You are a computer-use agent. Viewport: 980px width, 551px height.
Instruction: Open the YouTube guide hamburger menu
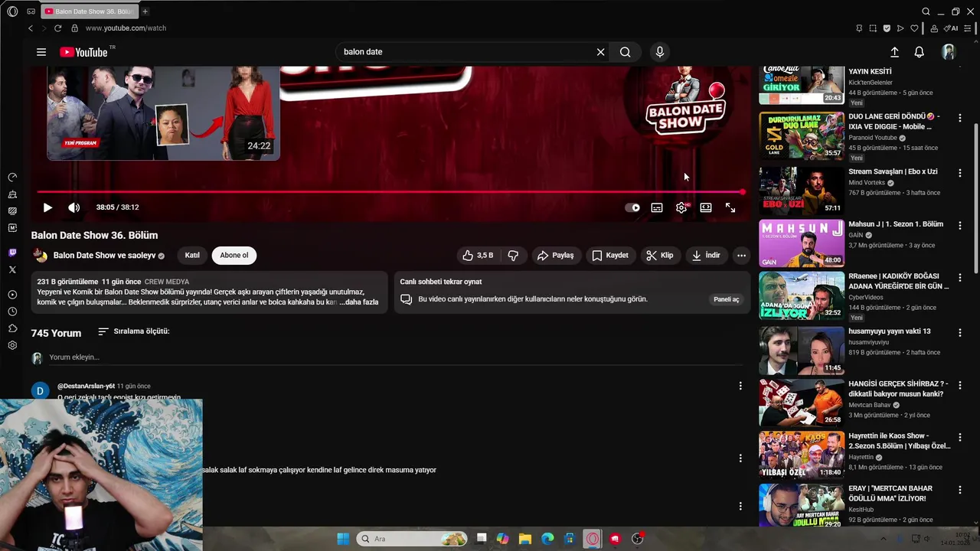tap(41, 52)
